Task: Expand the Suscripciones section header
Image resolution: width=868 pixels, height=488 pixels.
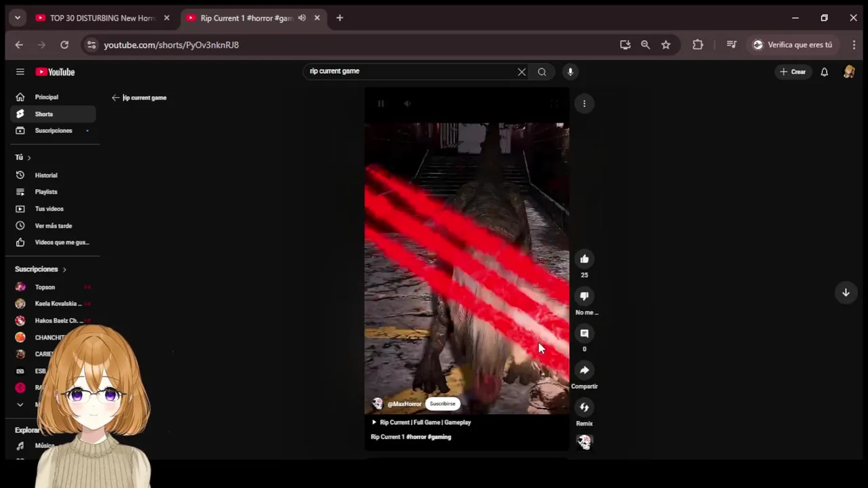Action: coord(41,269)
